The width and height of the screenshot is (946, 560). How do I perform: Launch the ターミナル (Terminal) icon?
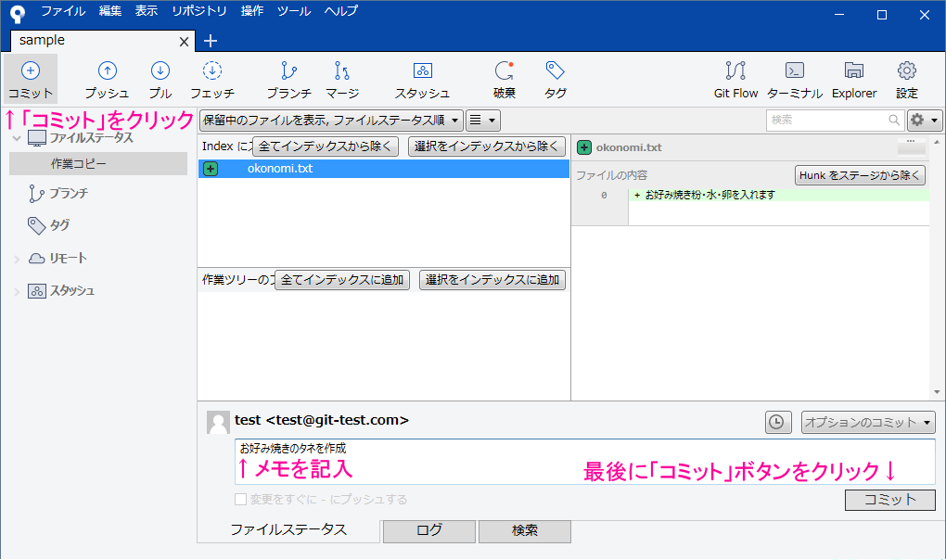pos(794,78)
